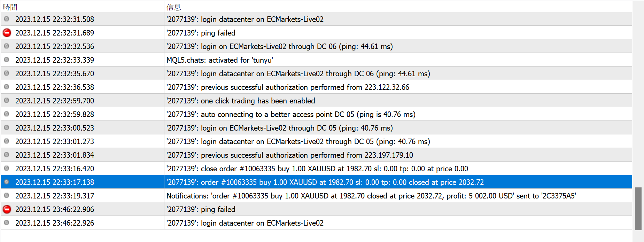This screenshot has width=644, height=242.
Task: Click gray icon at 22:32:59.700 row
Action: click(7, 101)
